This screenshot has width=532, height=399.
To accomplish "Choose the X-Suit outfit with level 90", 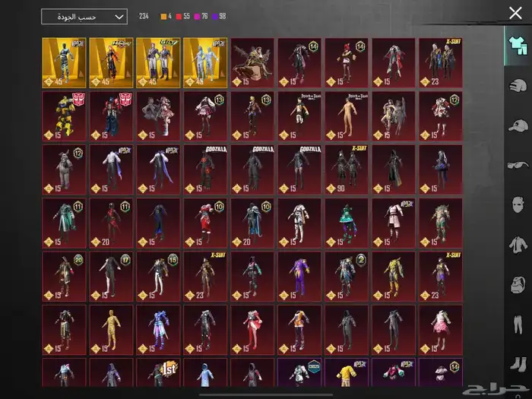I will [346, 169].
